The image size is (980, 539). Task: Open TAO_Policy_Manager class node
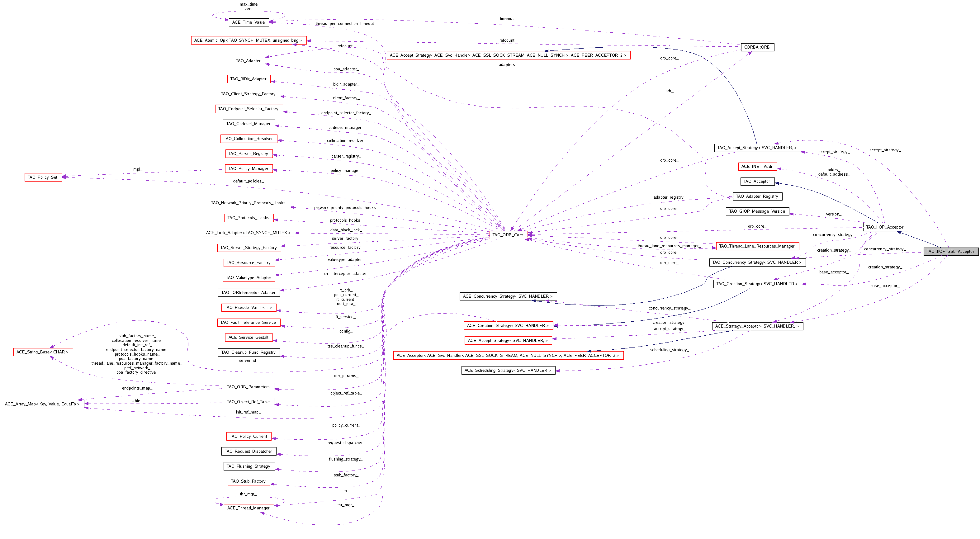[x=248, y=168]
